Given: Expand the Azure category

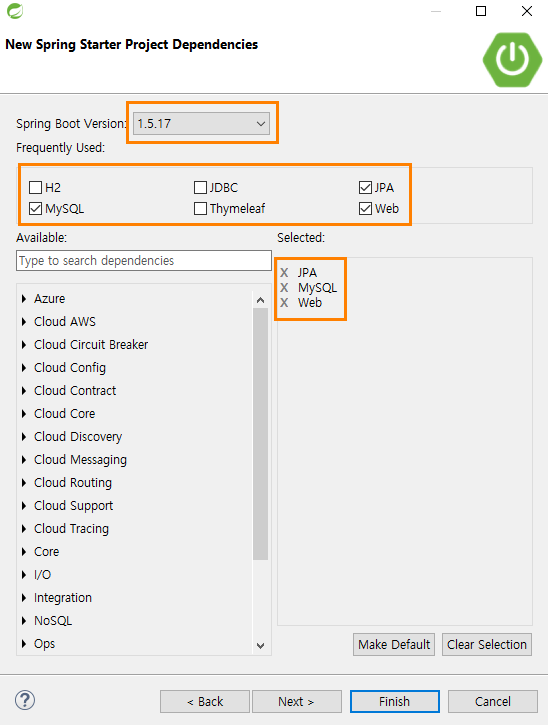Looking at the screenshot, I should (24, 299).
